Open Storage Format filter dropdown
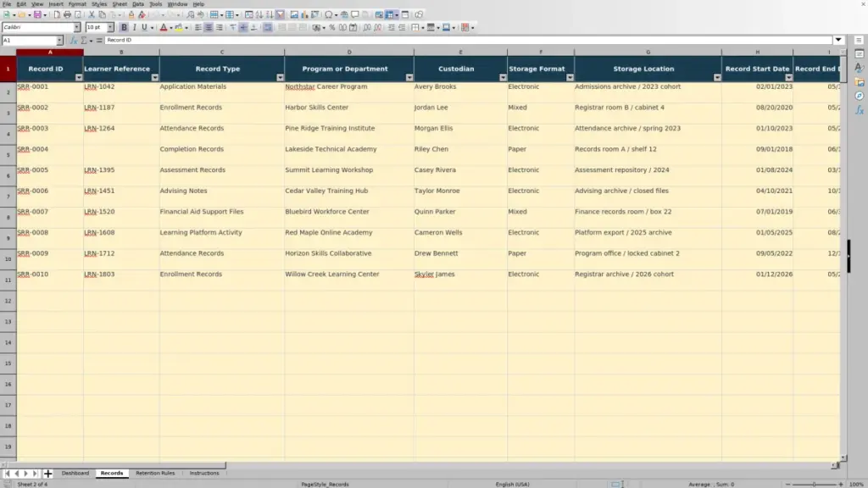868x488 pixels. [570, 77]
